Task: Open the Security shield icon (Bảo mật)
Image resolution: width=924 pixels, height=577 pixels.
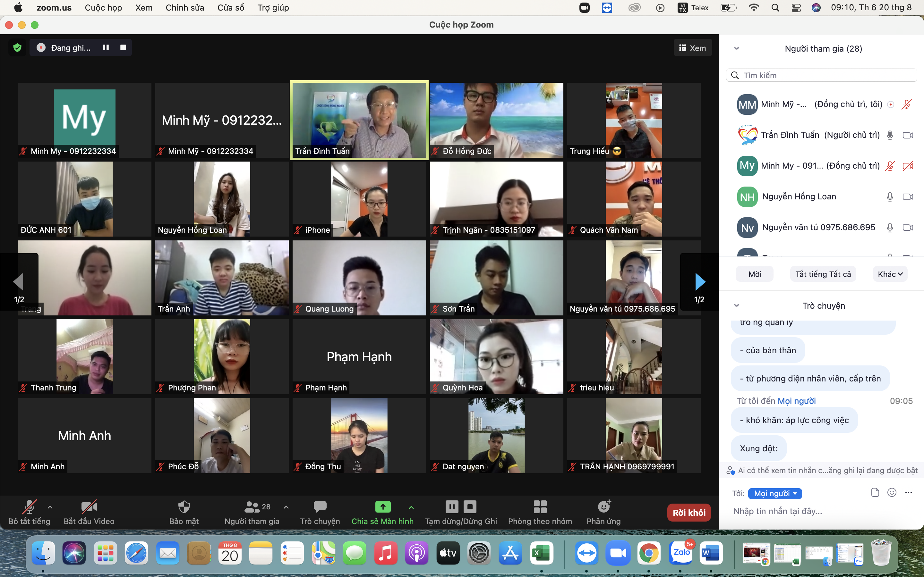Action: click(x=184, y=507)
